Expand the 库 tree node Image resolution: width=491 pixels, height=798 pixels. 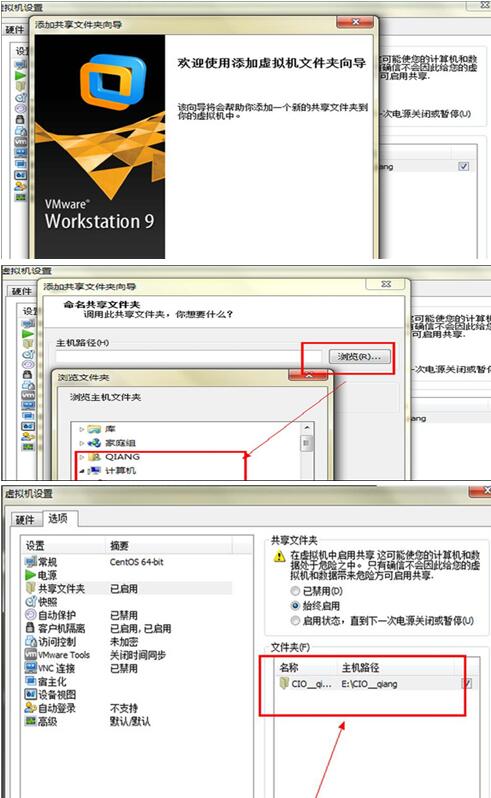tap(81, 429)
